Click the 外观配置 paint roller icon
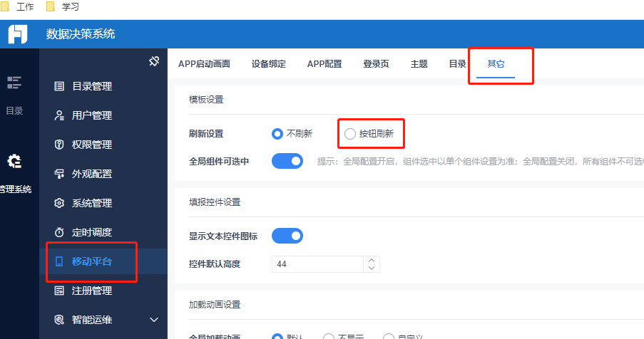Image resolution: width=644 pixels, height=339 pixels. [59, 174]
